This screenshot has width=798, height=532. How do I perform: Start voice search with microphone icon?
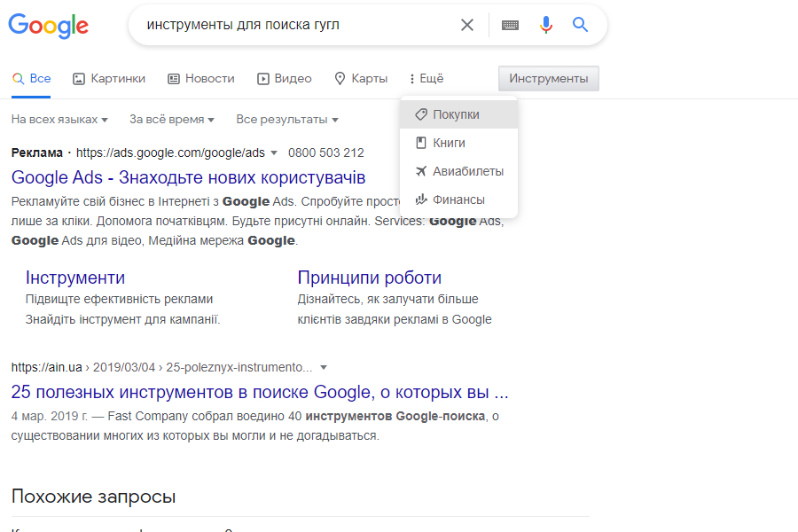click(546, 25)
